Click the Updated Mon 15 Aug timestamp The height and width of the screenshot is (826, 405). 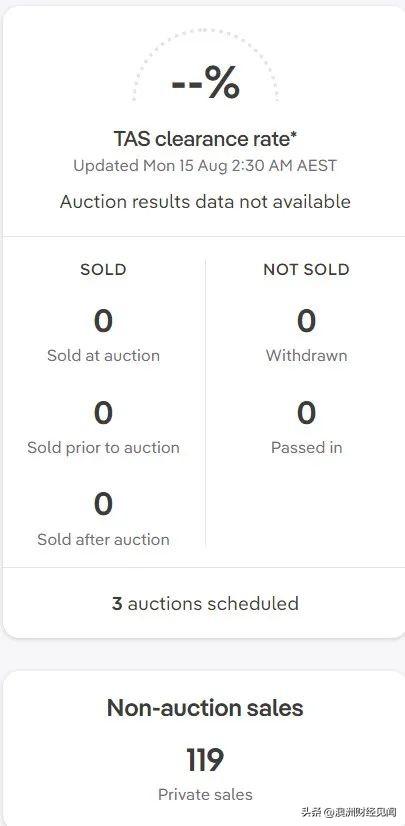[x=205, y=166]
